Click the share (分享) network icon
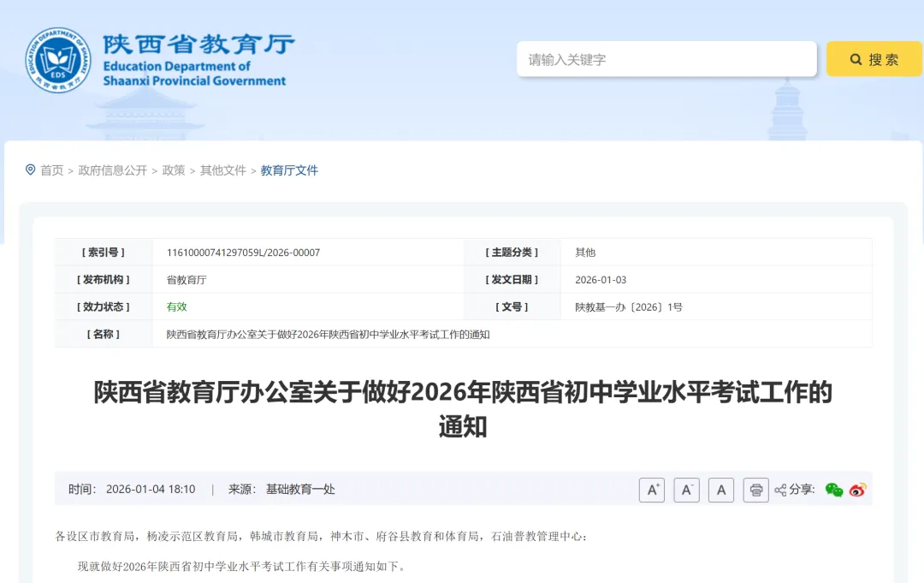This screenshot has height=583, width=924. pos(779,490)
